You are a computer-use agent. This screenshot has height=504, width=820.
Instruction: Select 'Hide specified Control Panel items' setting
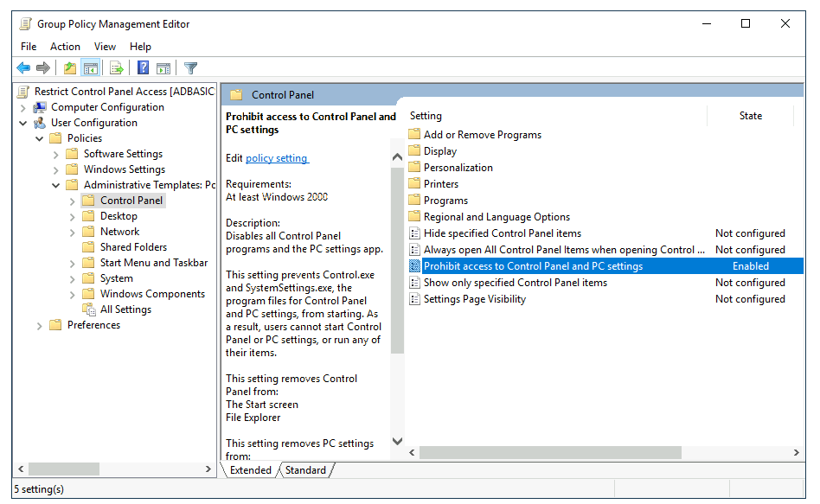click(502, 233)
